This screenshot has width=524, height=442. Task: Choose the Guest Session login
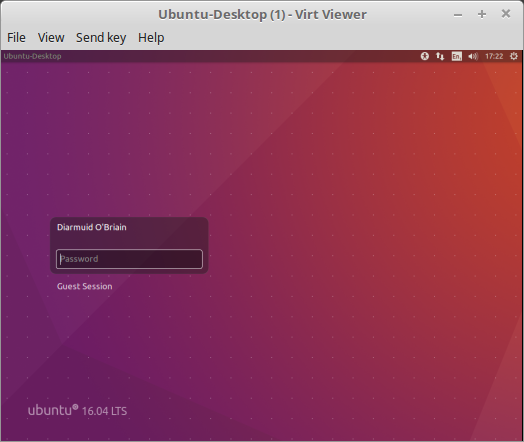point(85,286)
